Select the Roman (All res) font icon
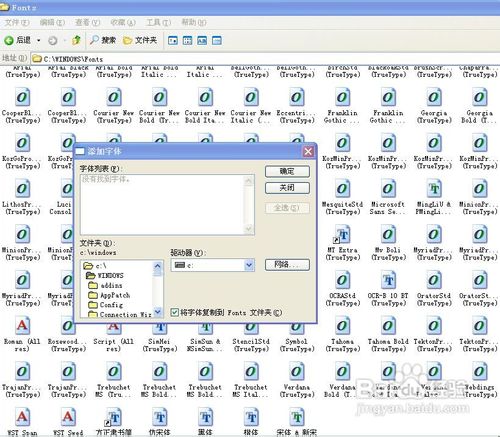 pyautogui.click(x=22, y=326)
